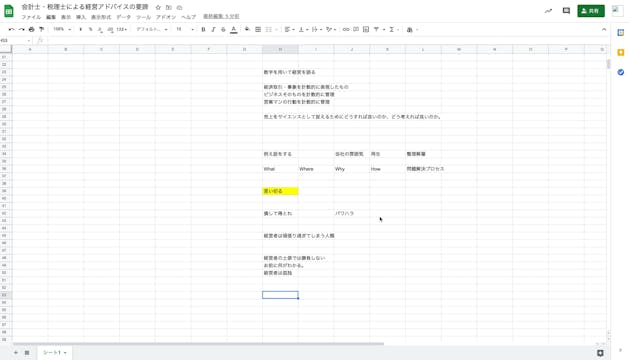Open the zoom level dropdown

[62, 29]
